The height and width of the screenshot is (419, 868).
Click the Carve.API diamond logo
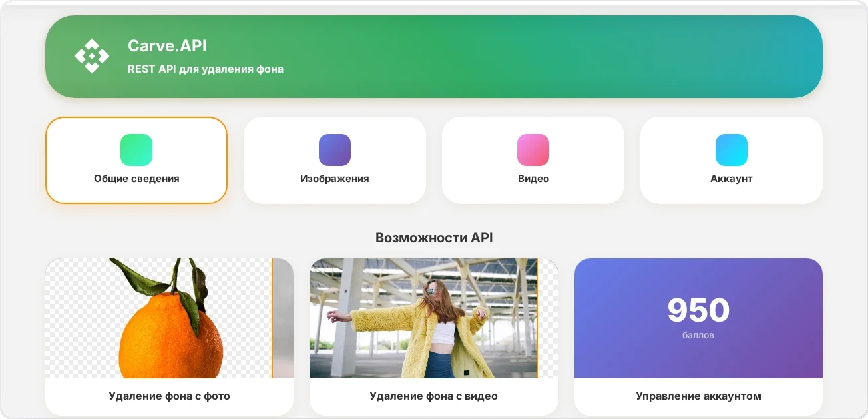[92, 56]
